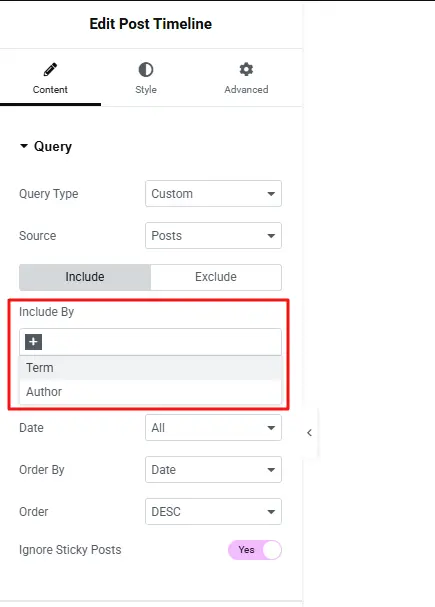This screenshot has width=435, height=607.
Task: Open the Order By dropdown
Action: coord(213,470)
